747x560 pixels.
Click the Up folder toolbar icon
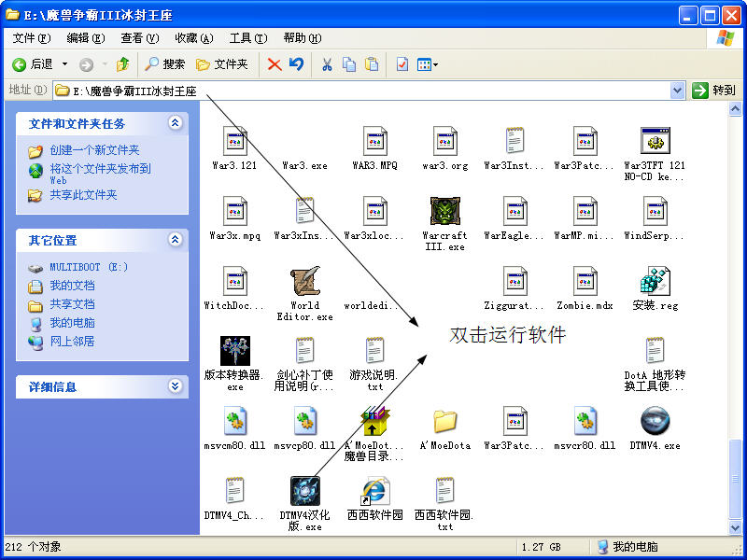122,64
